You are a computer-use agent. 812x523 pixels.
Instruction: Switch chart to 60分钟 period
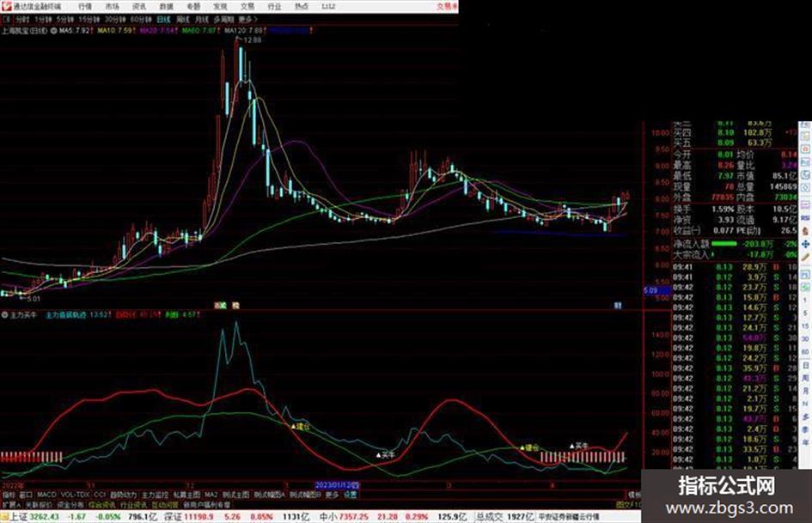tap(141, 20)
